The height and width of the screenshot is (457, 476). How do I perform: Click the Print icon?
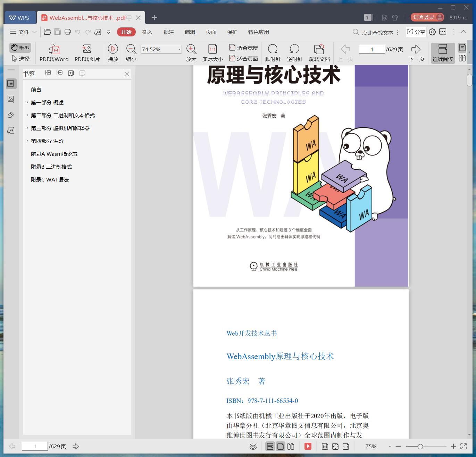pyautogui.click(x=68, y=32)
